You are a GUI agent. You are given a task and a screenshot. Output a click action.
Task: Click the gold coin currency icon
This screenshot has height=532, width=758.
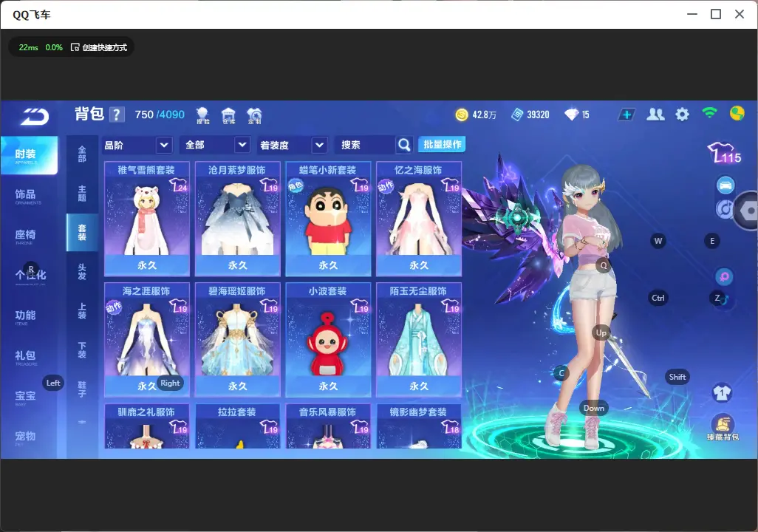click(x=462, y=115)
